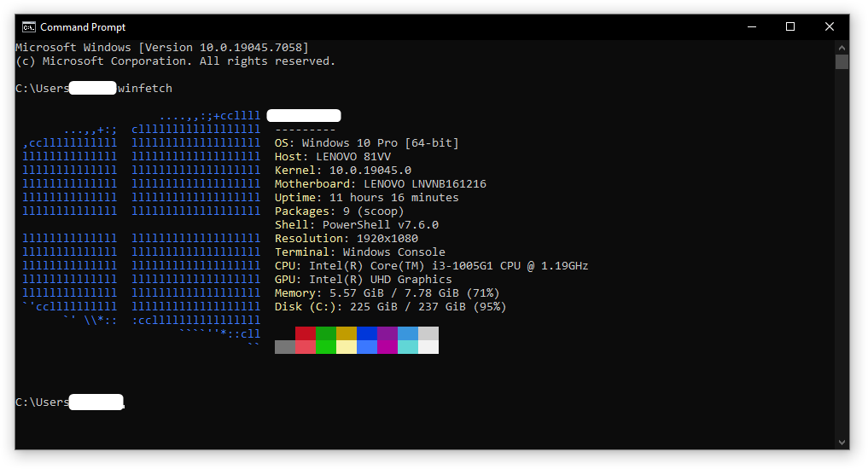Click the dark green color block
Screen dimensions: 868x469
pos(326,333)
